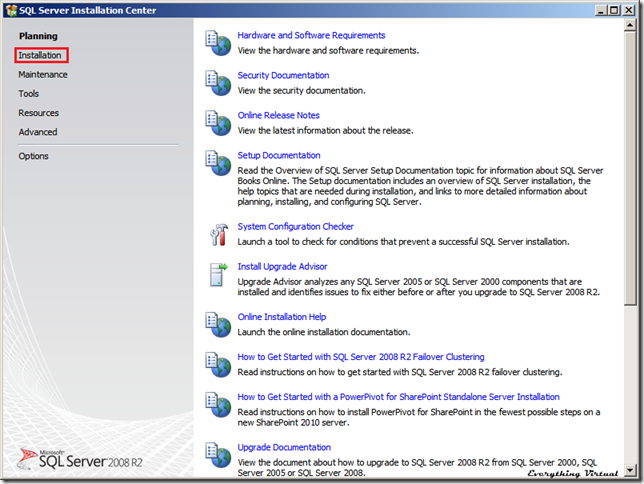Click the PowerPivot for SharePoint icon
This screenshot has width=644, height=484.
[x=218, y=405]
